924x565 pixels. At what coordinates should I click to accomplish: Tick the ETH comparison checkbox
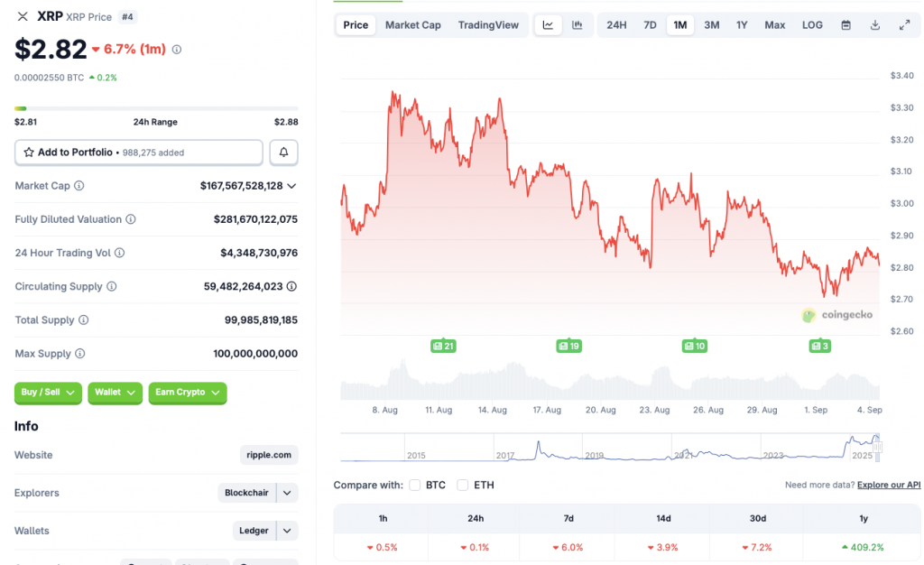coord(463,486)
